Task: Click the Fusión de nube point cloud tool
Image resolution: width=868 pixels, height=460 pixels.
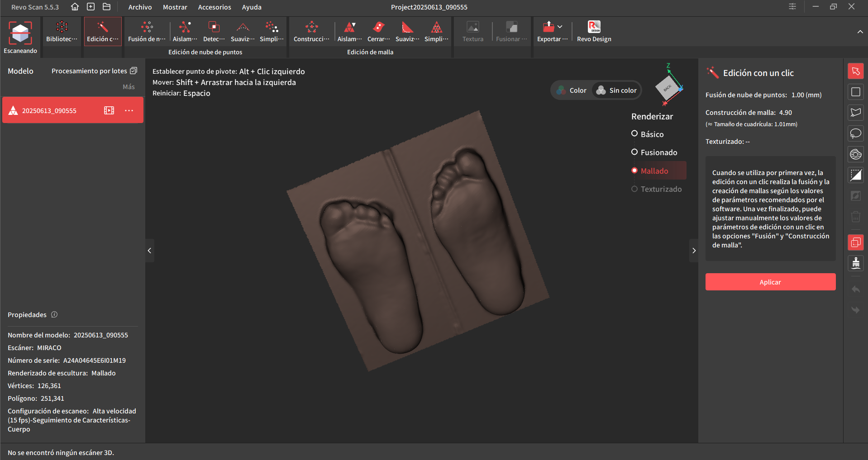Action: pos(147,32)
